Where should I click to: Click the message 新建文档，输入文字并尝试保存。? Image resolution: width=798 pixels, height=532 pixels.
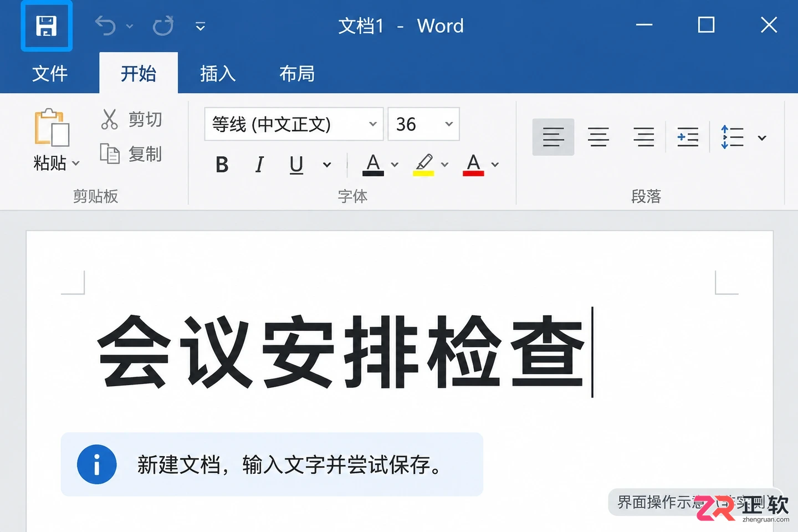click(x=289, y=464)
